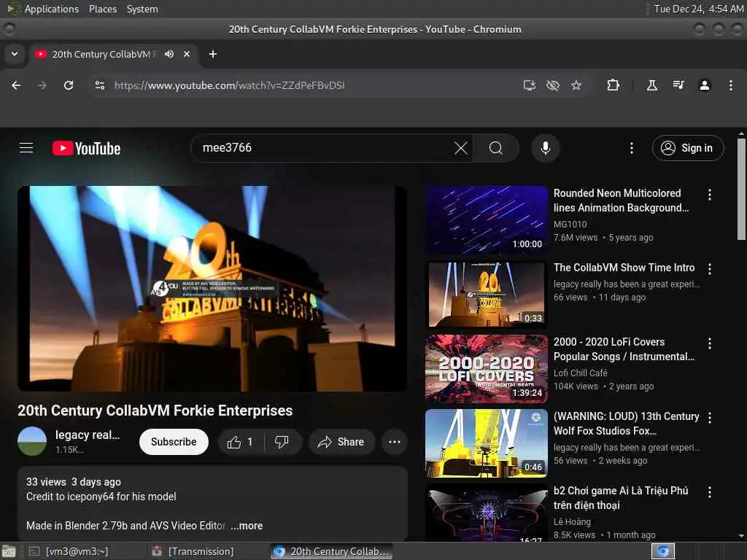Open options for The CollabVM Show Time Intro
The image size is (747, 560).
710,269
